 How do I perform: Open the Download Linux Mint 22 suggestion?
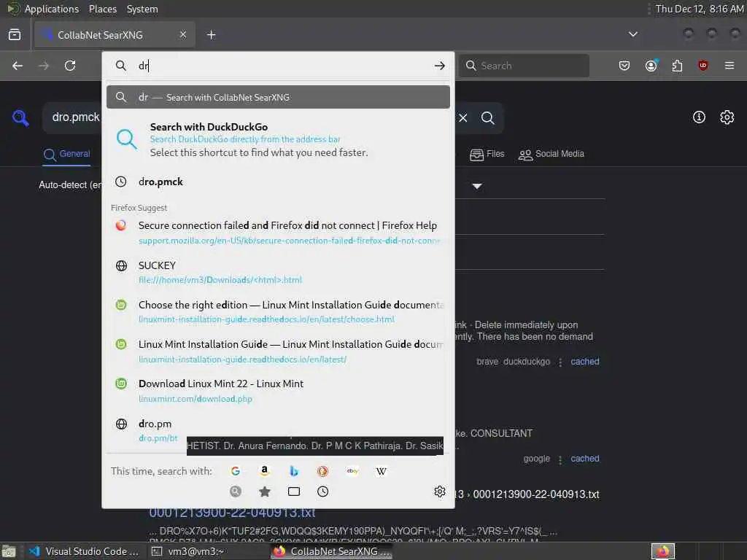278,391
